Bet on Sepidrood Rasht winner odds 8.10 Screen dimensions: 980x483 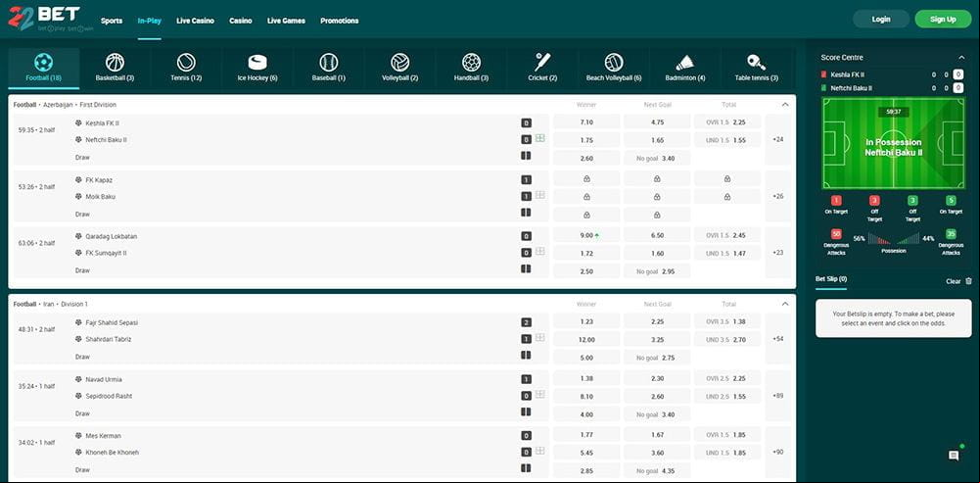click(586, 397)
